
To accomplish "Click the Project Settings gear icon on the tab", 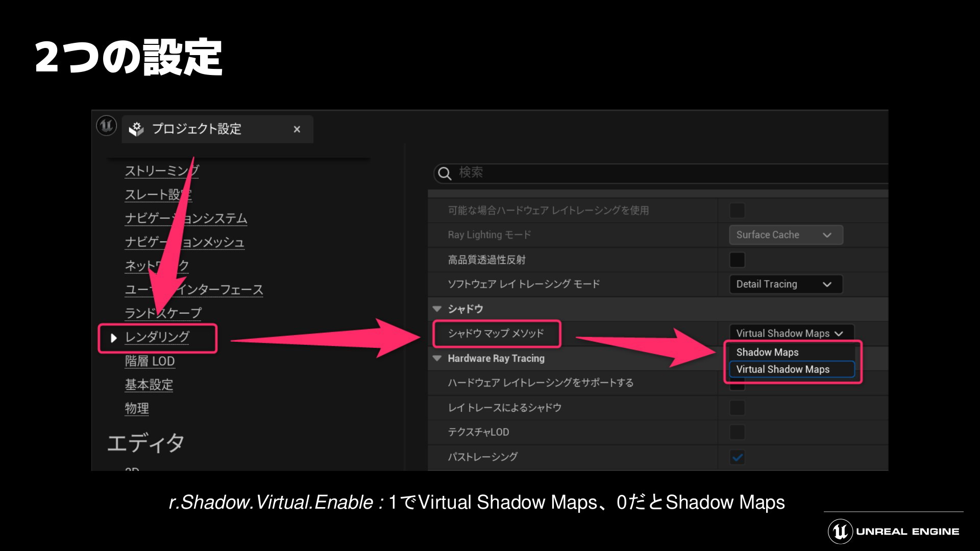I will (x=136, y=129).
